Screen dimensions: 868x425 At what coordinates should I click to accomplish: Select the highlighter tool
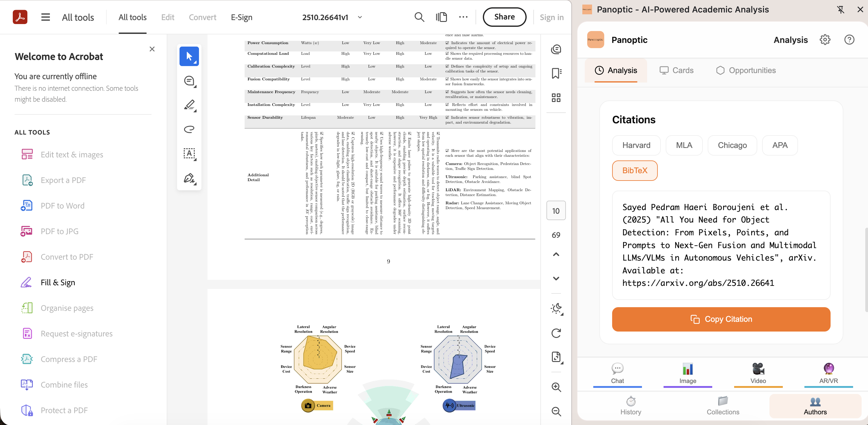click(189, 105)
